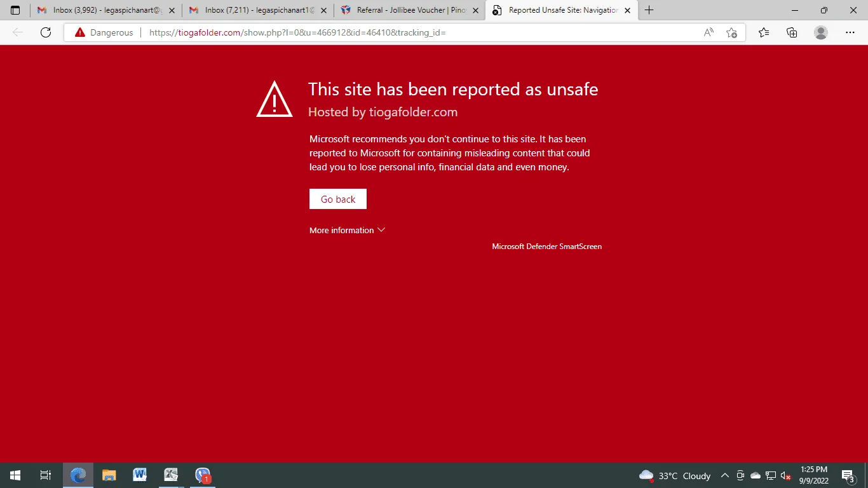Minimize the Edge browser window
Image resolution: width=868 pixels, height=488 pixels.
click(x=795, y=10)
